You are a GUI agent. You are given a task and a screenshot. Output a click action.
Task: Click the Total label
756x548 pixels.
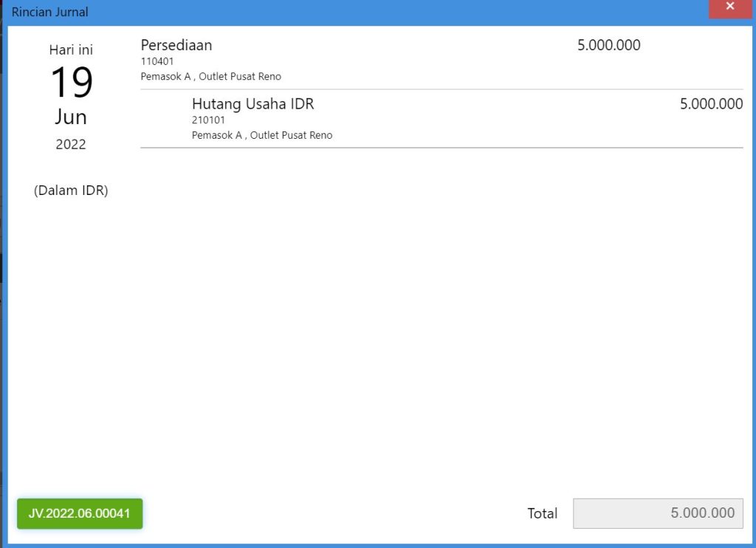tap(542, 513)
